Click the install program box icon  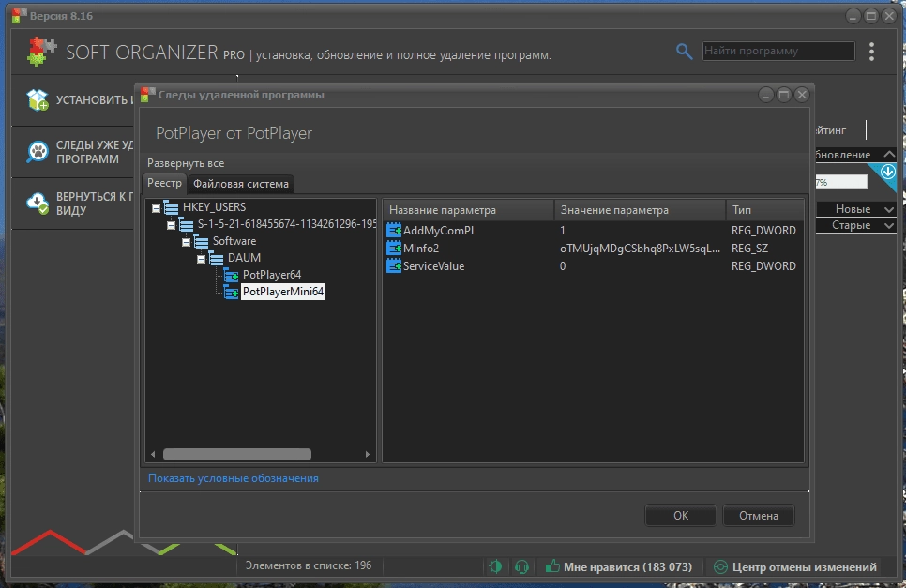pyautogui.click(x=38, y=99)
